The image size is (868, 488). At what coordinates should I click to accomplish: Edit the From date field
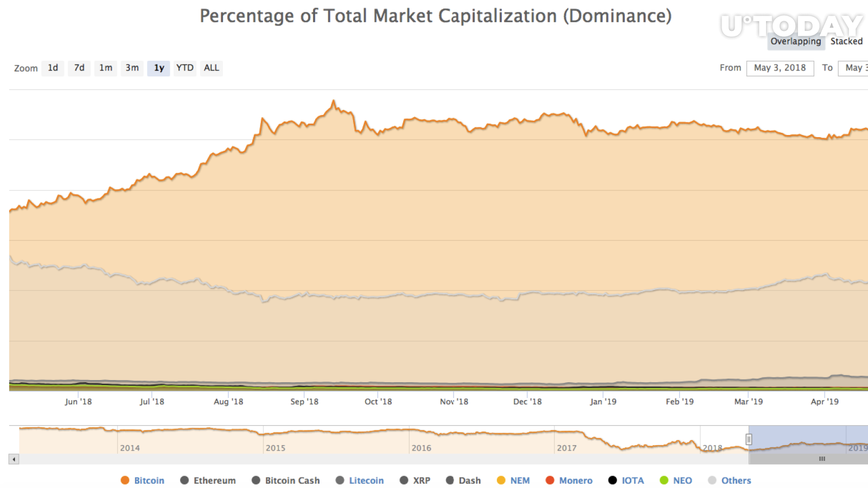coord(780,68)
